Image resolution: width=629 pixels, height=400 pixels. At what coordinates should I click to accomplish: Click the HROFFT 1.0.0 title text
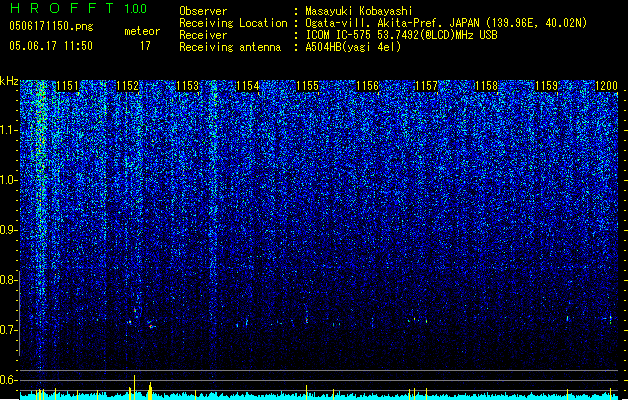pyautogui.click(x=79, y=8)
